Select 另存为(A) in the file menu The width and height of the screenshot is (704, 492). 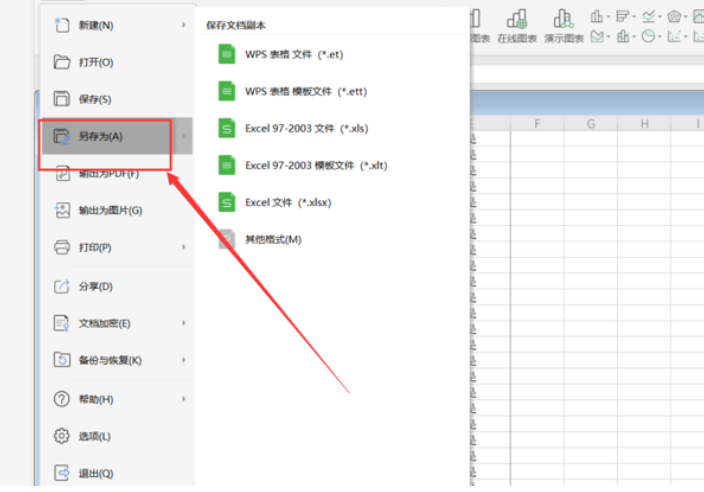(x=117, y=136)
